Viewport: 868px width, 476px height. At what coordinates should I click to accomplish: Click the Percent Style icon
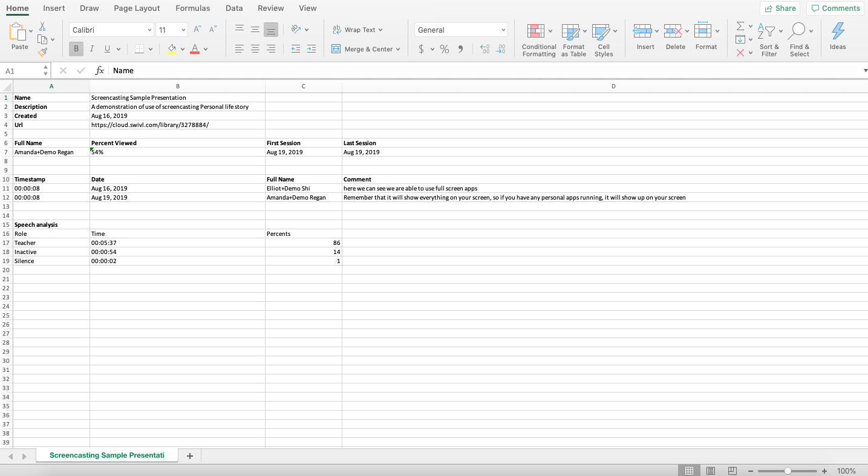coord(445,49)
